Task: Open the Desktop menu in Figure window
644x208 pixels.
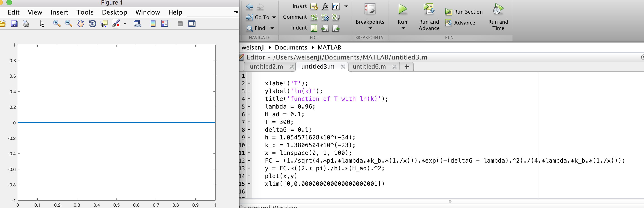Action: pos(114,12)
